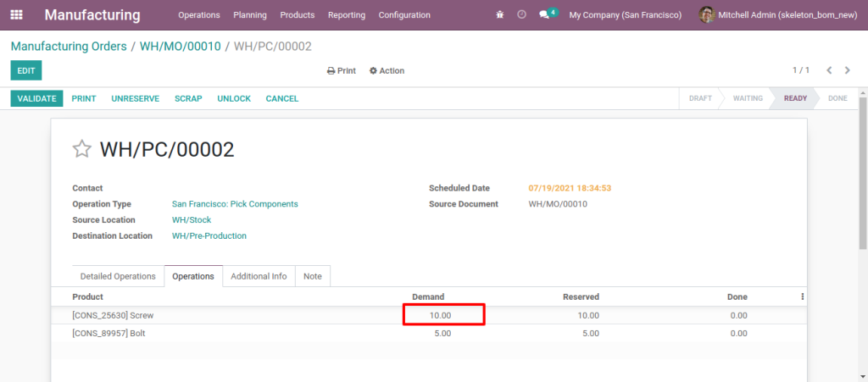Click the Validate button

click(36, 98)
